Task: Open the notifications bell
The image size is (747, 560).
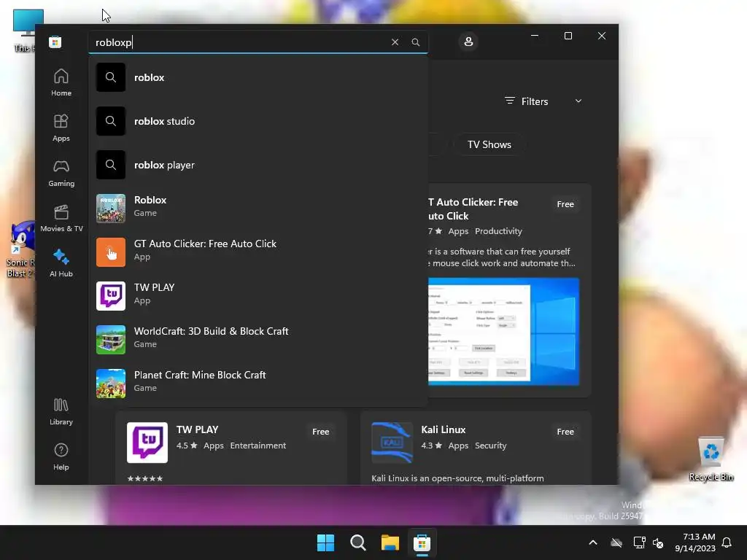Action: (727, 542)
